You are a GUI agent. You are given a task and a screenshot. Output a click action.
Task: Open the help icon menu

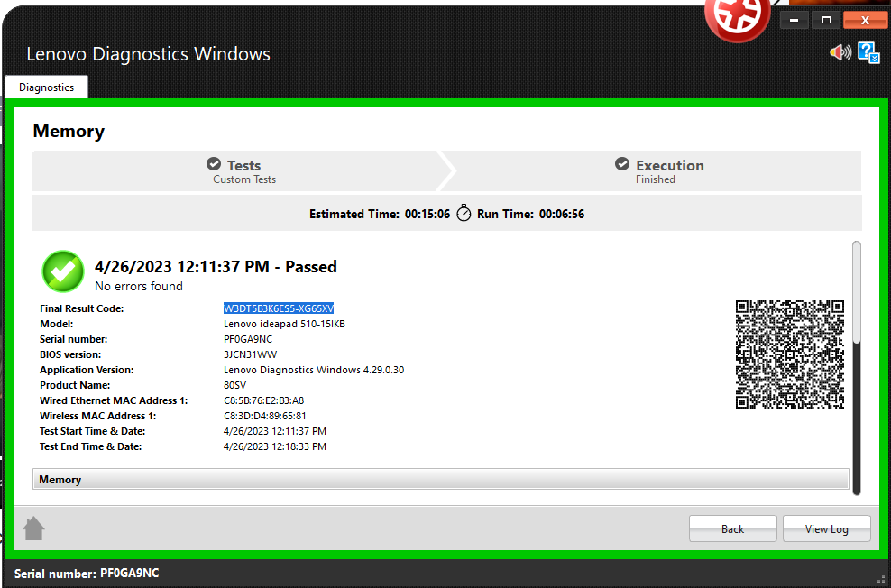868,53
